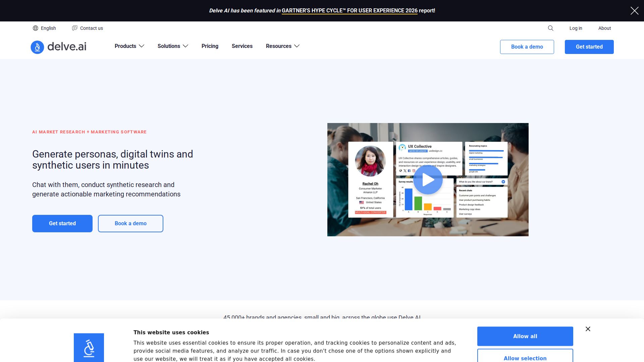This screenshot has height=362, width=644.
Task: Expand the Products dropdown menu
Action: pos(129,46)
